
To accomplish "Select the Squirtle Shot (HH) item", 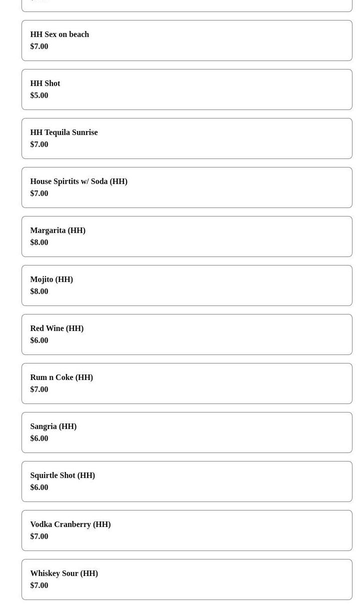I will [x=186, y=481].
